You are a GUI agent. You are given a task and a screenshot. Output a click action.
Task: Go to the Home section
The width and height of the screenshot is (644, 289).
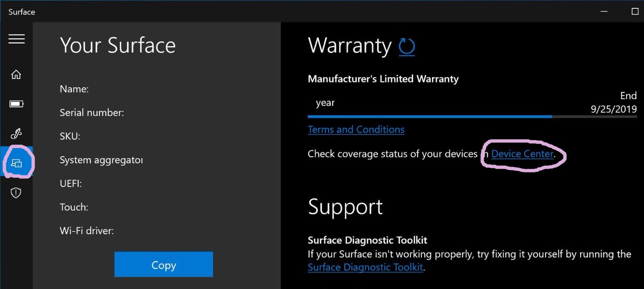click(x=16, y=74)
